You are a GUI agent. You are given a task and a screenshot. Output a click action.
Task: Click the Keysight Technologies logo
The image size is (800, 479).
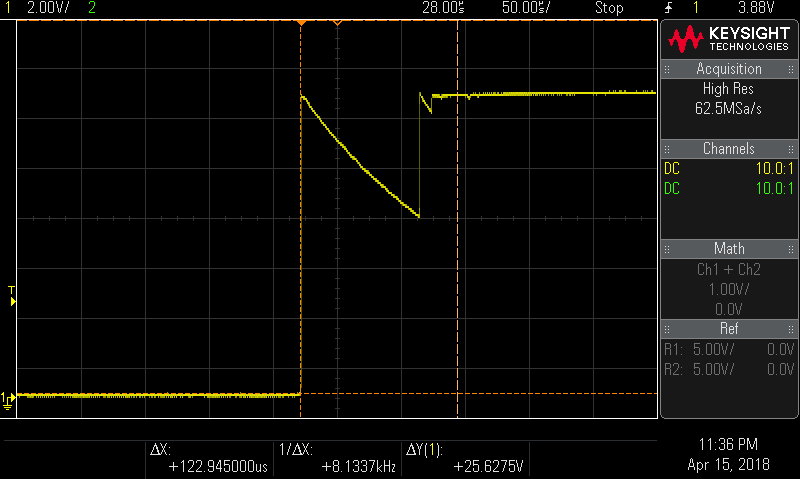(x=729, y=38)
